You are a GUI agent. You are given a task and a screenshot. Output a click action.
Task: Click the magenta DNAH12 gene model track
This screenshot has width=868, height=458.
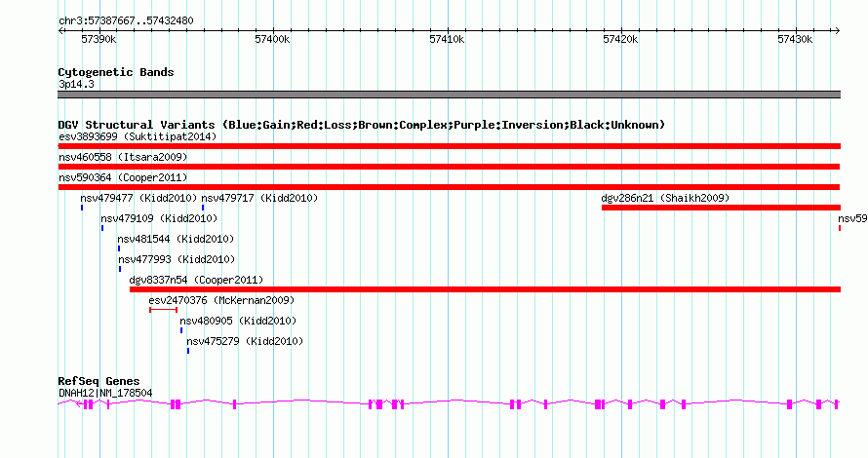coord(449,404)
